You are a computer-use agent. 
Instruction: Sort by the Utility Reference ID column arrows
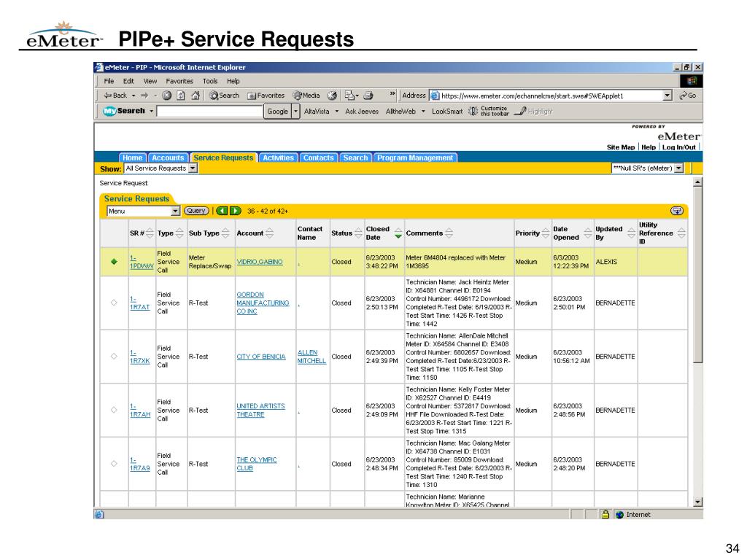click(x=682, y=233)
